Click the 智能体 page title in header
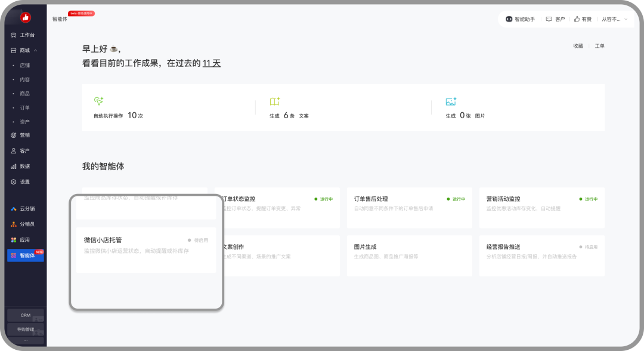The width and height of the screenshot is (644, 351). pos(60,19)
